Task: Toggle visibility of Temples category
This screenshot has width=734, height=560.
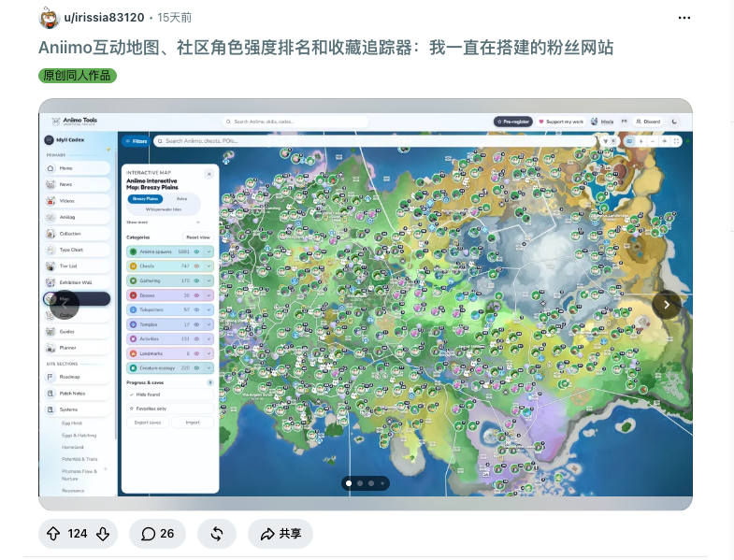Action: [197, 324]
